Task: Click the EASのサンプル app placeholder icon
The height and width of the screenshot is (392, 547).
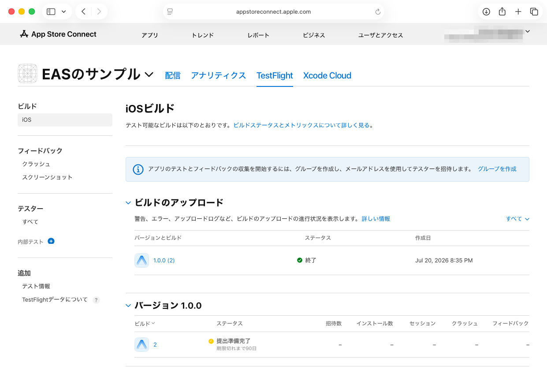Action: [27, 73]
